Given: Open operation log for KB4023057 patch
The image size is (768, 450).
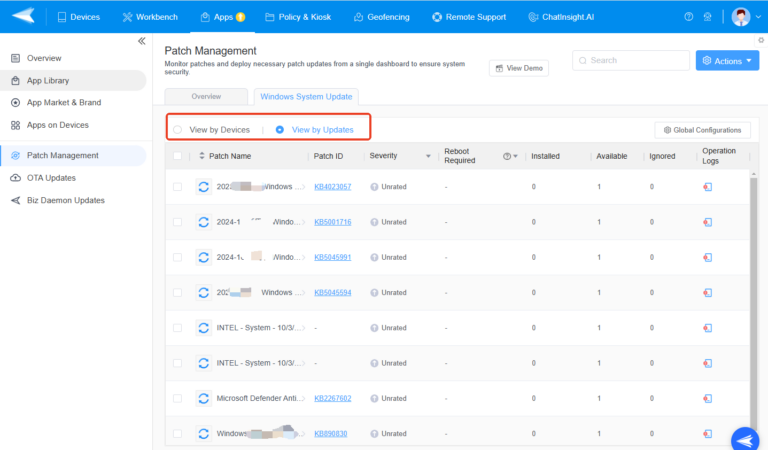Looking at the screenshot, I should (708, 187).
